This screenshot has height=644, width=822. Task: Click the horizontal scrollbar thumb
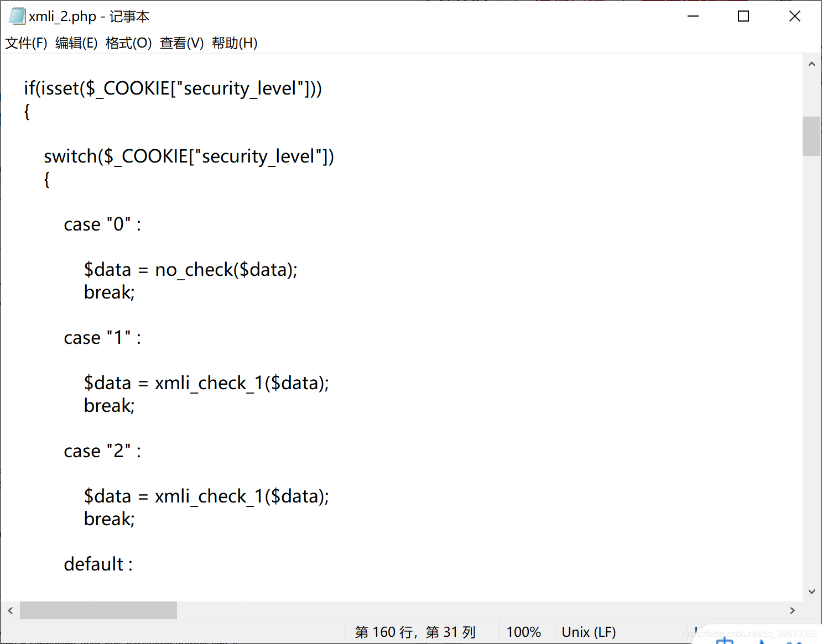point(98,610)
